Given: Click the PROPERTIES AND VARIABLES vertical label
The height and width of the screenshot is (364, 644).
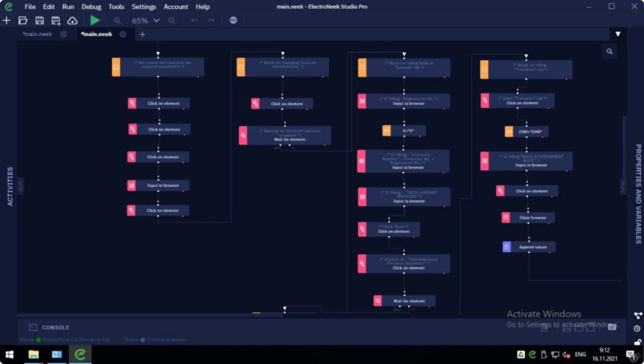Looking at the screenshot, I should [x=639, y=194].
